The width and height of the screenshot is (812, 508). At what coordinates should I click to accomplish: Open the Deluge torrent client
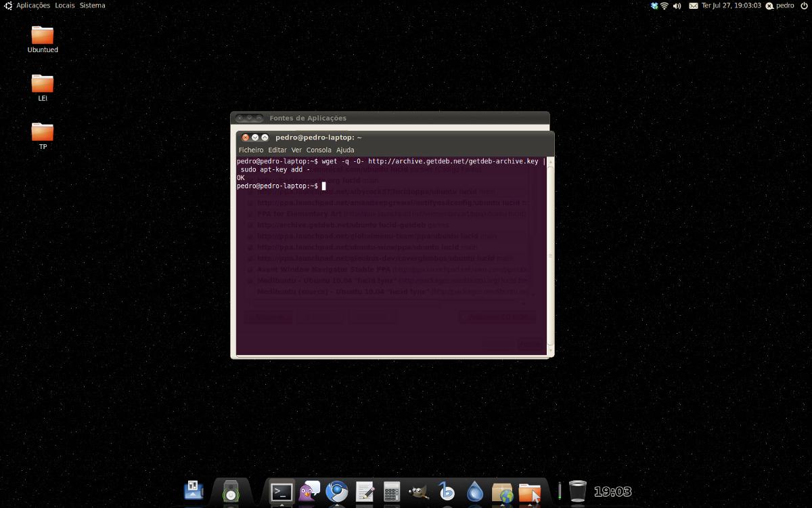[475, 492]
